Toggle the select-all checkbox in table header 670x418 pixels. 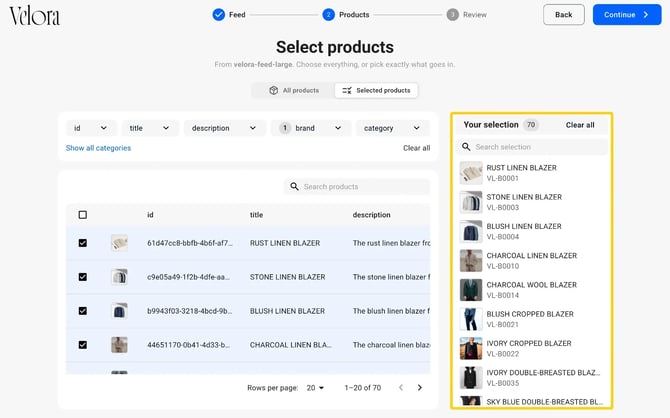point(83,215)
